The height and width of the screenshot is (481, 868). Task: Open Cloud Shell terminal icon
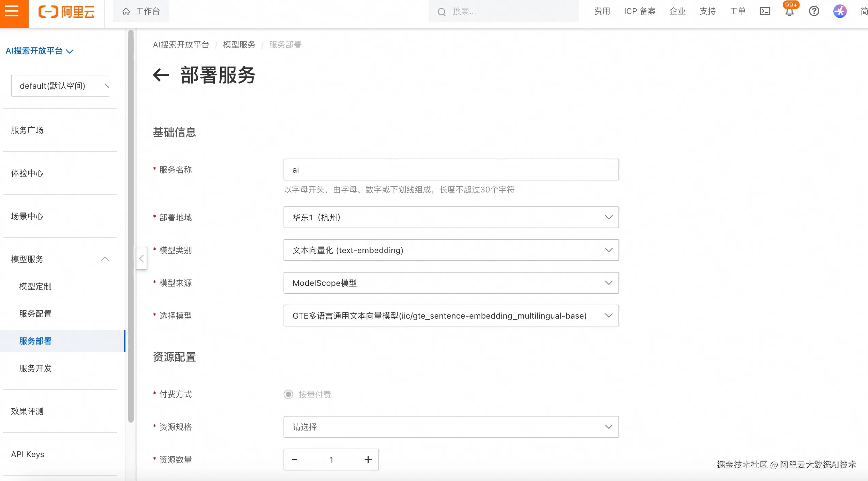765,11
